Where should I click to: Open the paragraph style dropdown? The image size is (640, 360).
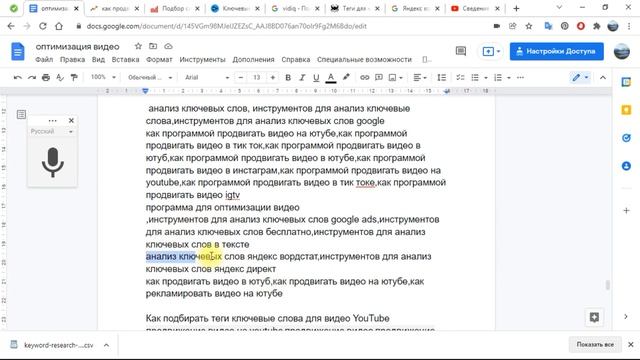tap(150, 78)
